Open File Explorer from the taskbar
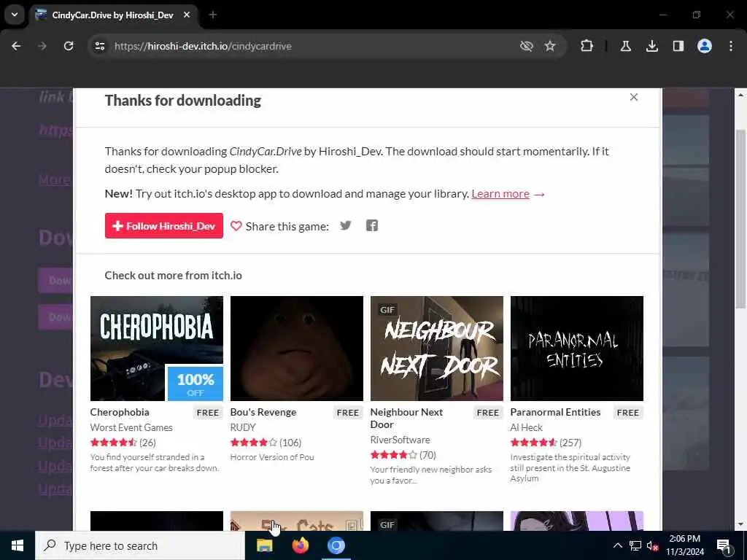Image resolution: width=747 pixels, height=560 pixels. pos(264,545)
